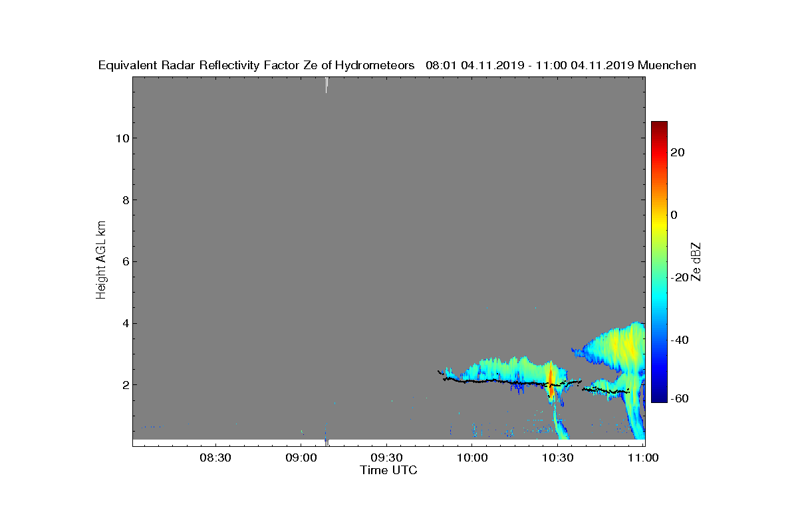798x532 pixels.
Task: Click the 10:30 time tick label
Action: click(x=557, y=458)
